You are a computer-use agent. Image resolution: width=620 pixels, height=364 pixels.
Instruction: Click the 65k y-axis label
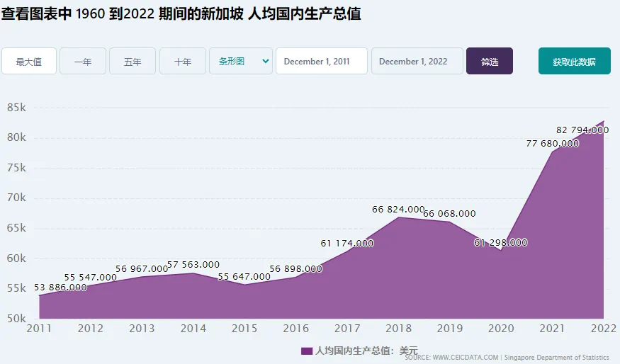click(16, 228)
